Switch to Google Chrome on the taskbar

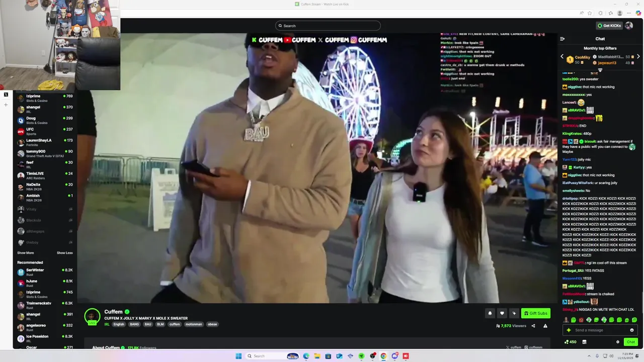tap(383, 356)
